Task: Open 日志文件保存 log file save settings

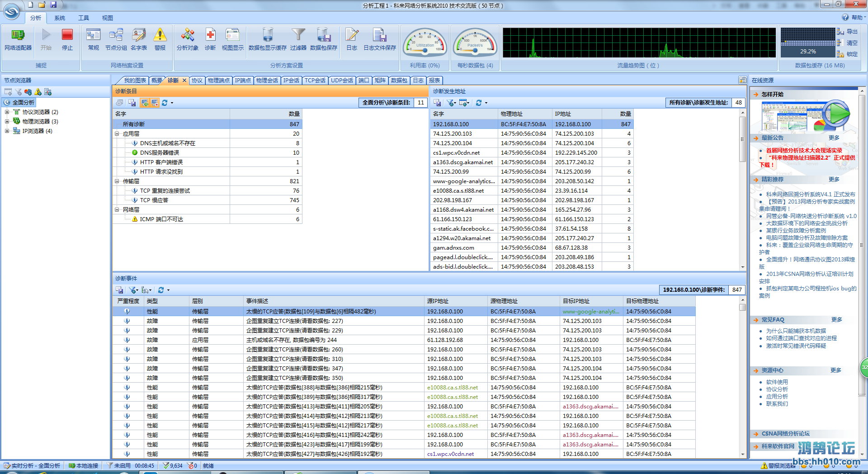Action: pyautogui.click(x=380, y=39)
